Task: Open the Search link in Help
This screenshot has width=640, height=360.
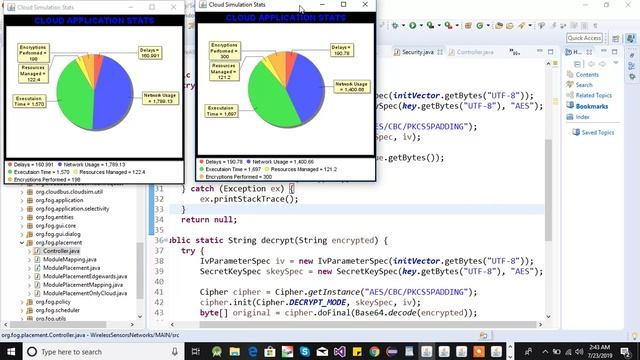Action: click(x=584, y=85)
